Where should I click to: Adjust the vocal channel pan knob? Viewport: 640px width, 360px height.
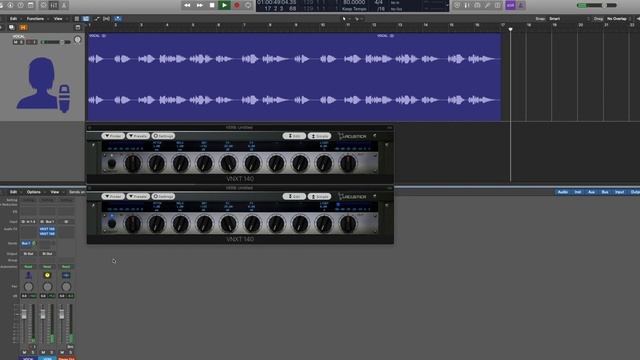28,287
